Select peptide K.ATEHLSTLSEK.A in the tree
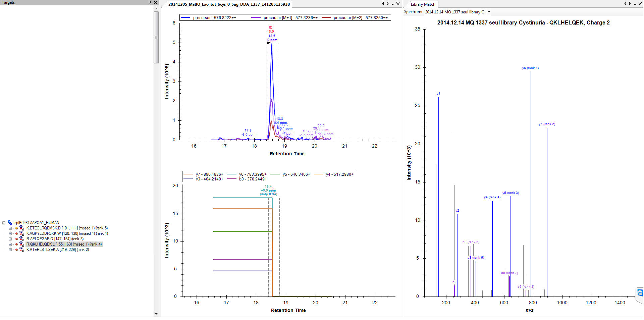The image size is (644, 320). click(x=57, y=250)
